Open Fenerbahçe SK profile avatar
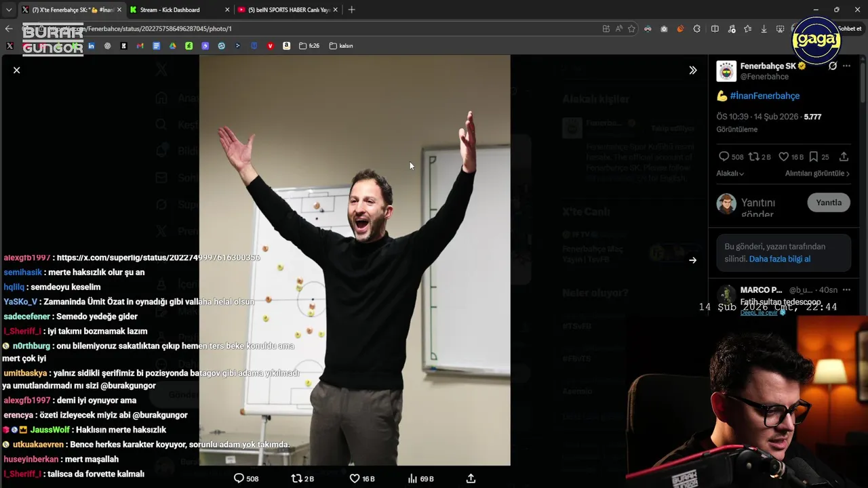The width and height of the screenshot is (868, 488). point(726,70)
